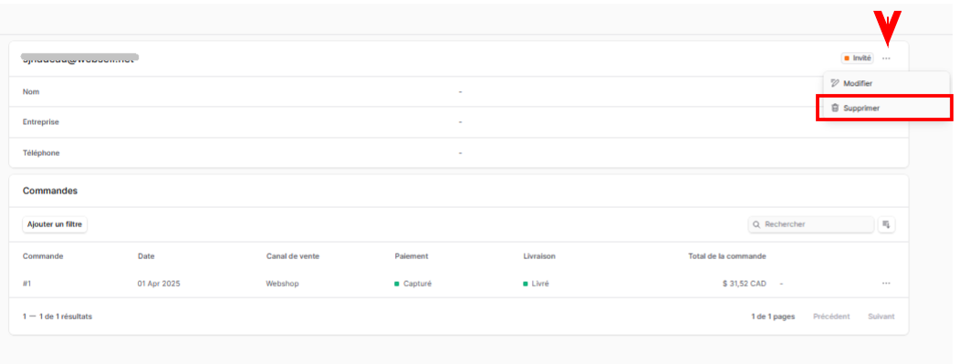Click the Invité status badge

pos(857,58)
